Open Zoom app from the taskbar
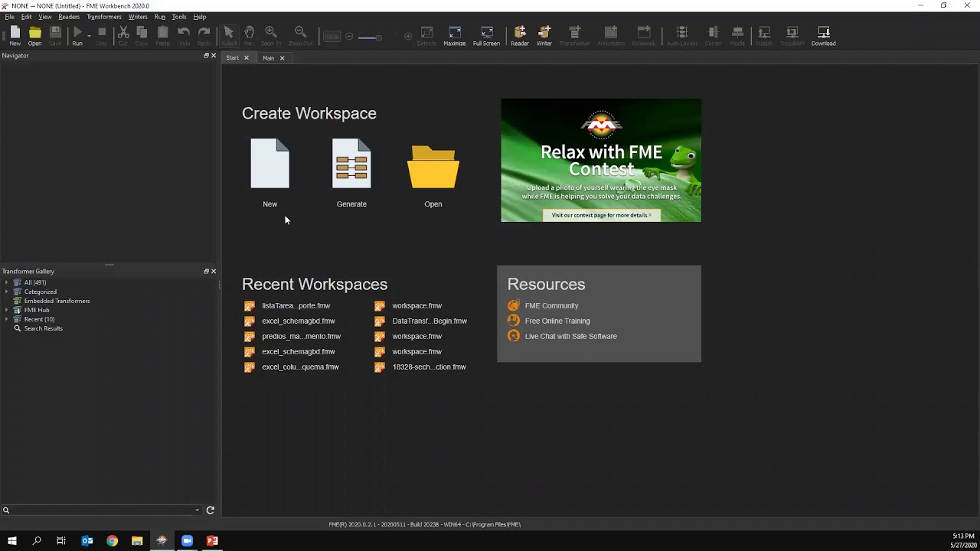This screenshot has height=551, width=980. coord(187,541)
